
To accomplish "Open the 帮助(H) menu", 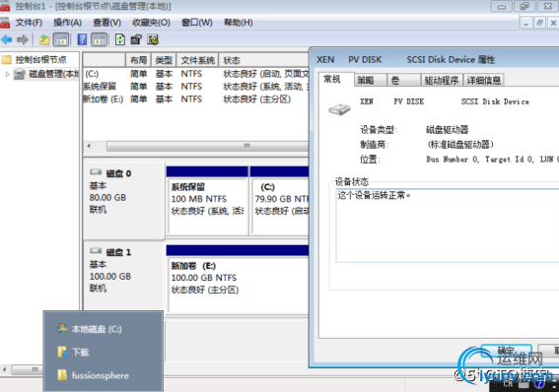I will [239, 23].
